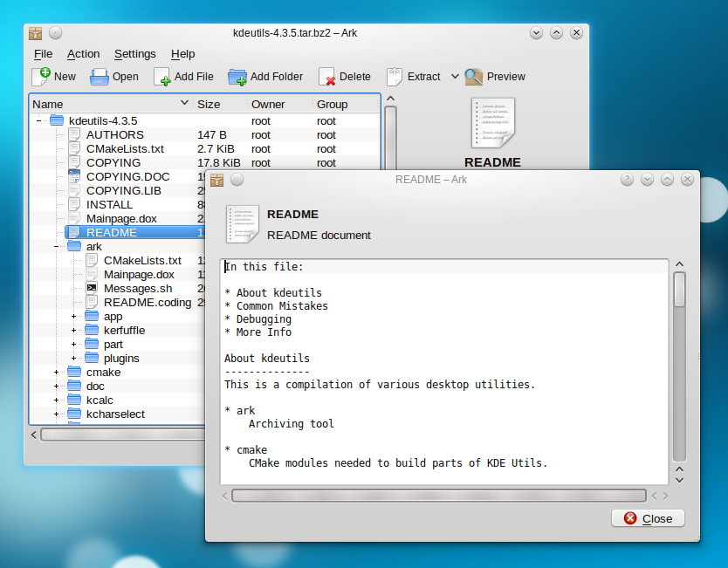Expand the plugins folder node
Image resolution: width=728 pixels, height=568 pixels.
[x=74, y=359]
